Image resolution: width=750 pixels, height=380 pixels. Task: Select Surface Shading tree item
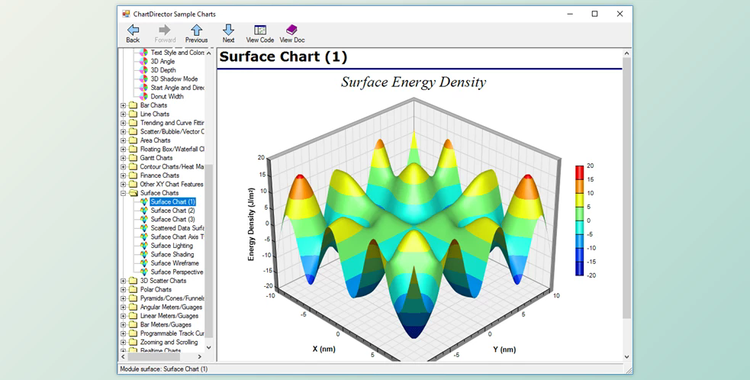pos(172,254)
